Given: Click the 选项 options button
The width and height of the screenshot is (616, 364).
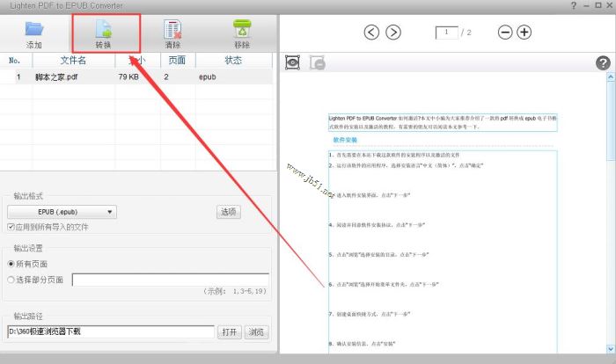Looking at the screenshot, I should (x=229, y=212).
